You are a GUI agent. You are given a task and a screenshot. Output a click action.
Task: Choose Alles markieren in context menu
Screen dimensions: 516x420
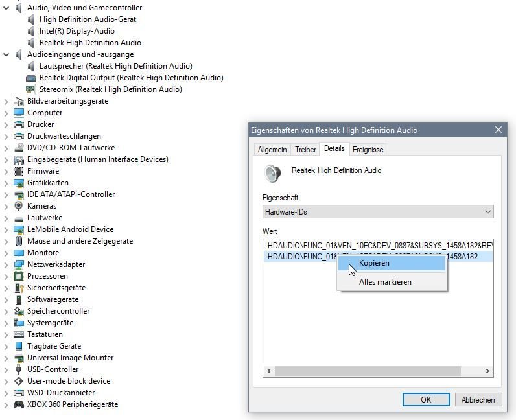(x=392, y=282)
